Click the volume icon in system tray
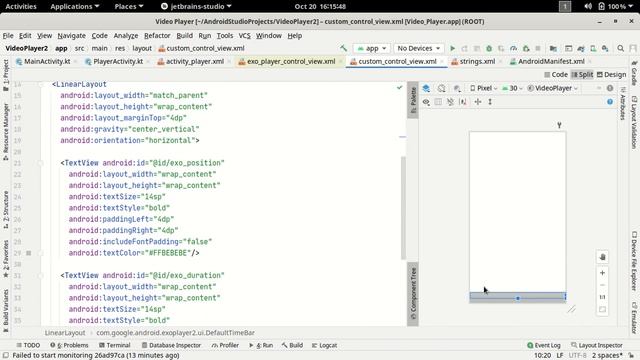This screenshot has width=640, height=360. pyautogui.click(x=588, y=7)
